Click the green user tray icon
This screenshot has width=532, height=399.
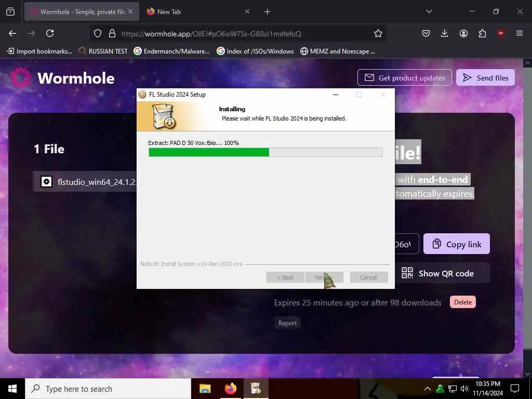[x=440, y=389]
